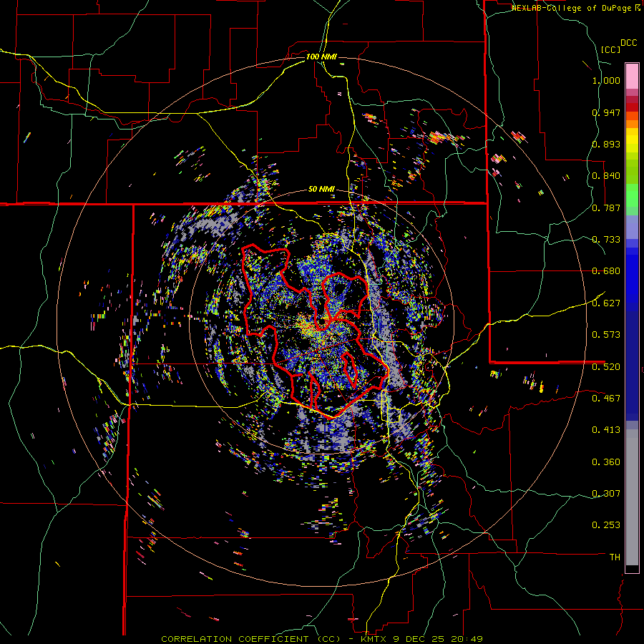This screenshot has height=644, width=644.
Task: Select the 0.253 scale value
Action: click(x=606, y=525)
